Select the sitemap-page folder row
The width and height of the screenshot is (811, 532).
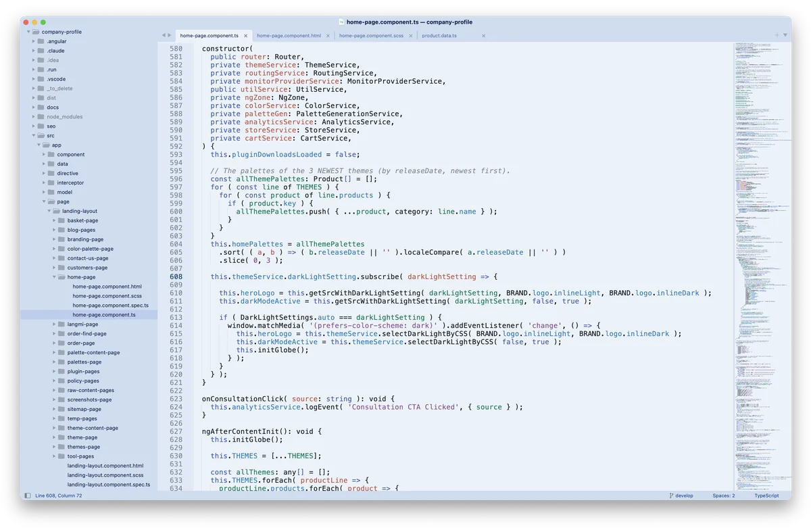(89, 409)
